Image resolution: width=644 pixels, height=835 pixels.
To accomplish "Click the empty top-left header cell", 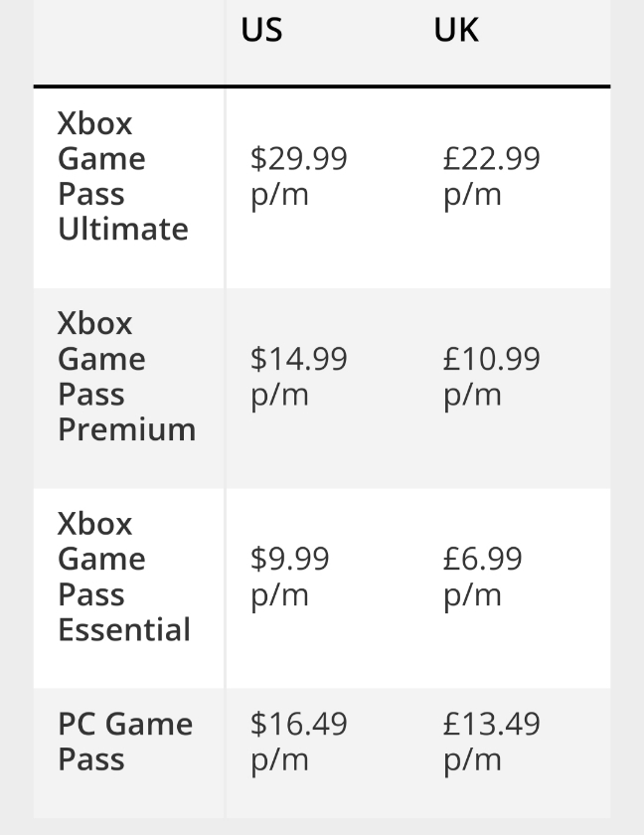I will (128, 40).
